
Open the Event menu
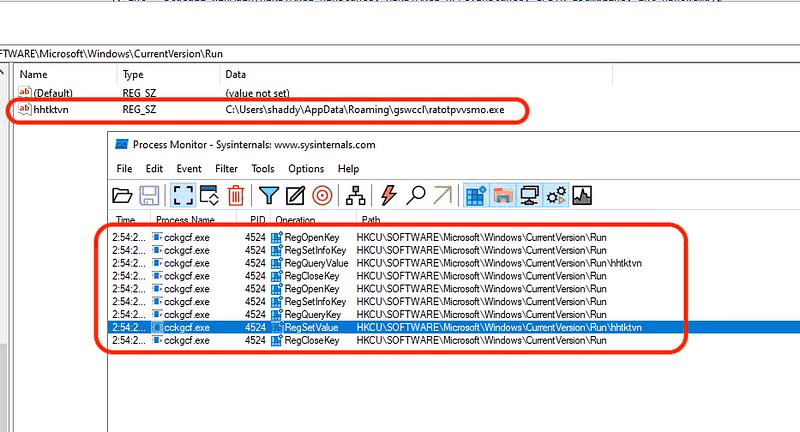pos(189,168)
